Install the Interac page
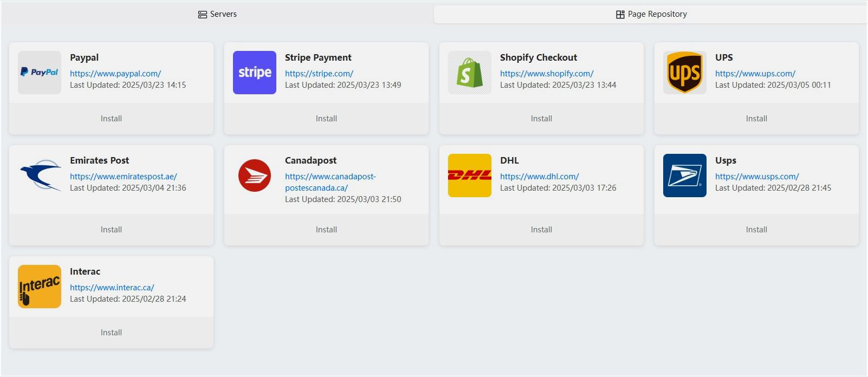Viewport: 868px width, 377px height. click(111, 333)
